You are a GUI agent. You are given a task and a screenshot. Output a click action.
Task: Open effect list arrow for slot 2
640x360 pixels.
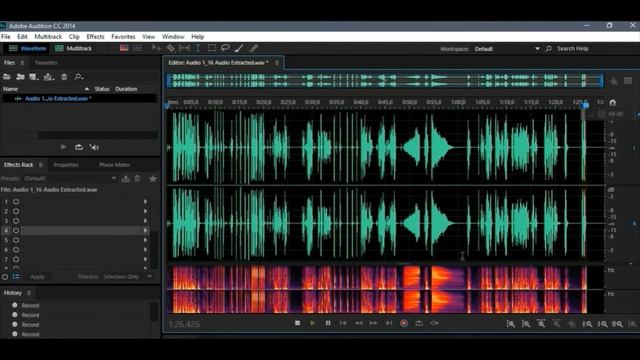(145, 211)
